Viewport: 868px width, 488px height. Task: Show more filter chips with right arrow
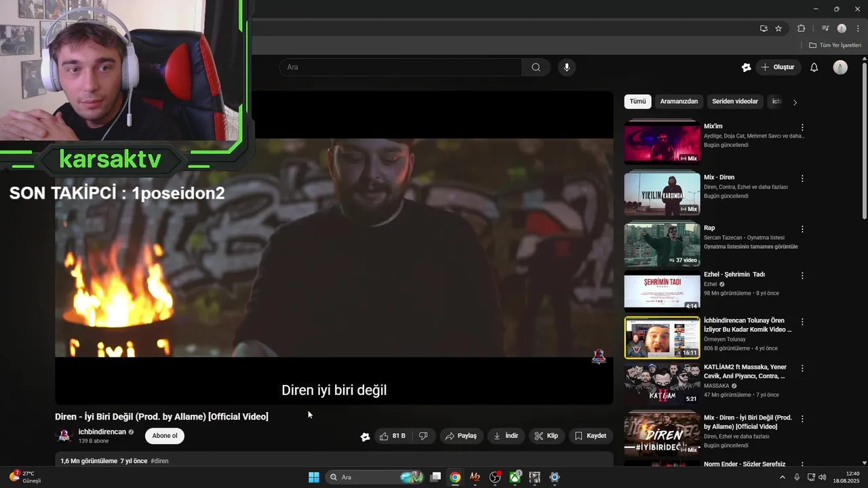click(795, 102)
